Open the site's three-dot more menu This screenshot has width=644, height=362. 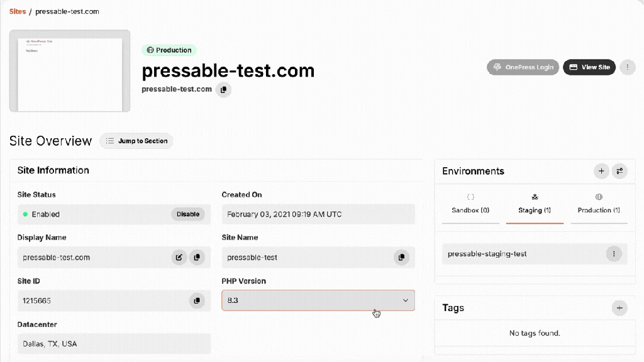[627, 67]
